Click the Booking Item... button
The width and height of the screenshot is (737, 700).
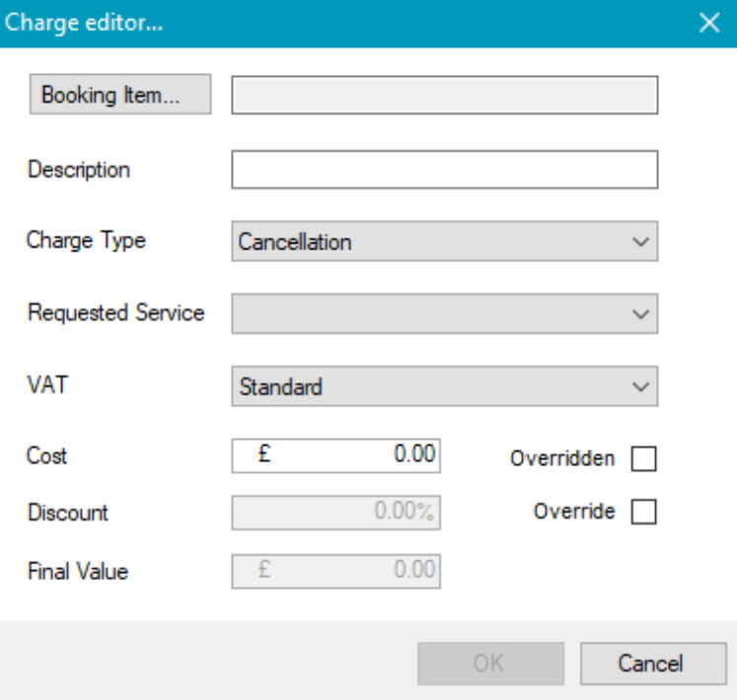click(x=120, y=97)
